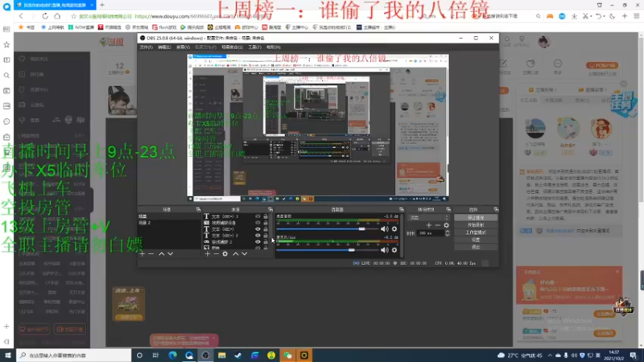This screenshot has height=362, width=644.
Task: Close the orange douyu notification popup
Action: coord(617,272)
